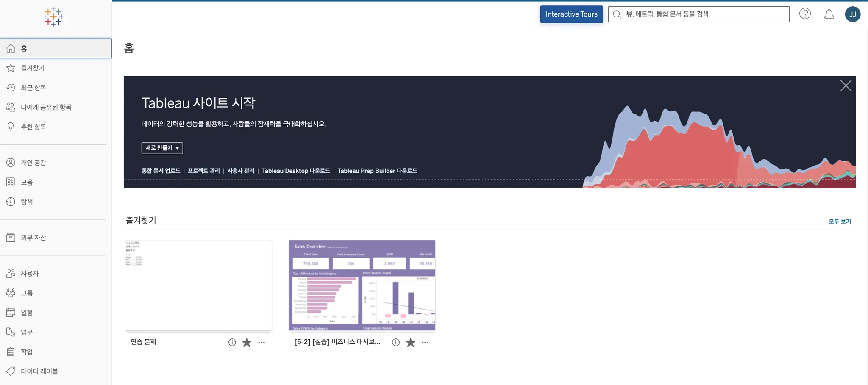Click the 모두 보기 link
868x385 pixels.
click(x=840, y=222)
